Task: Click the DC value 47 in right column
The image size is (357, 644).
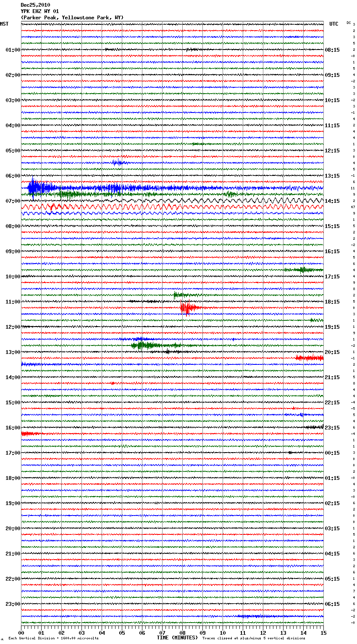Action: 353,207
